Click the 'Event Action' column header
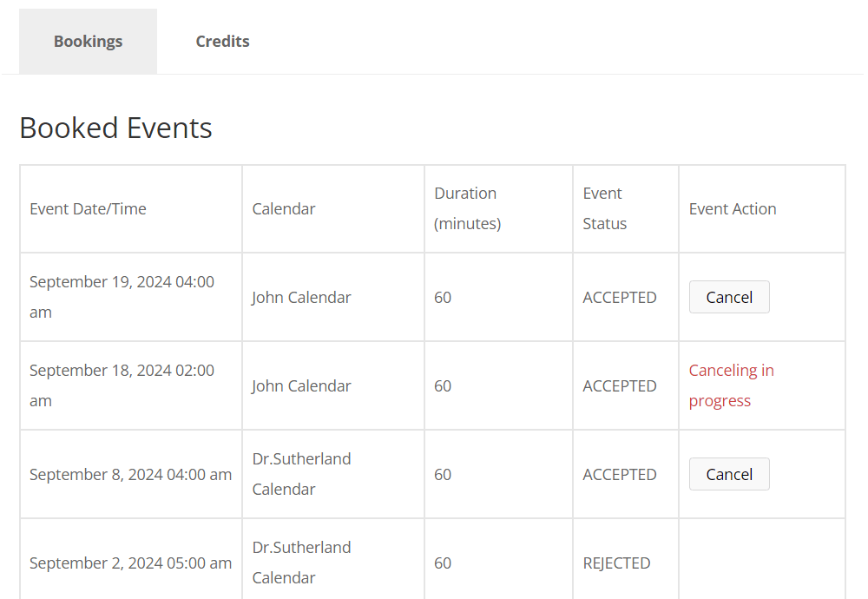Image resolution: width=868 pixels, height=599 pixels. tap(733, 208)
